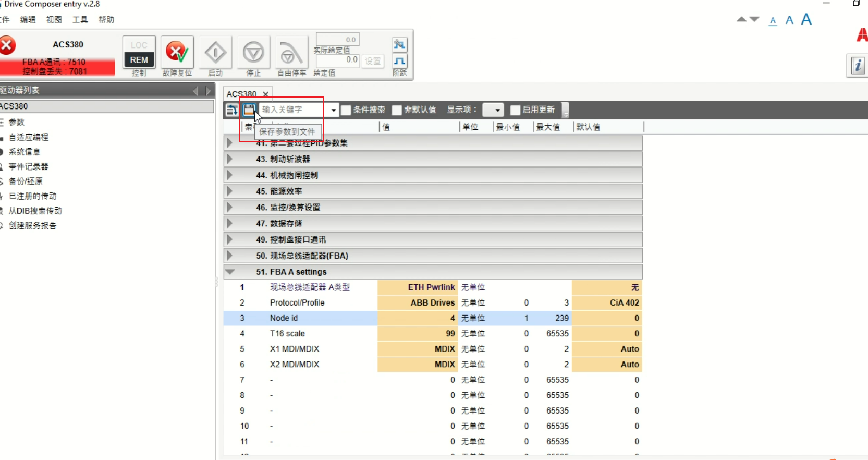This screenshot has width=868, height=460.
Task: Open 从DIB搜索传动 in the side panel
Action: (35, 211)
